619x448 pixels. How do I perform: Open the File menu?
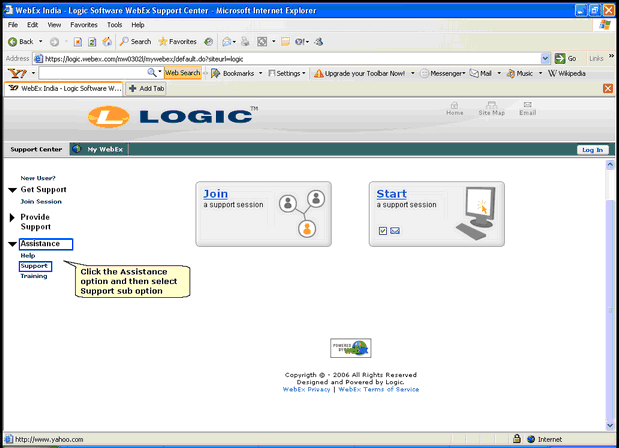(13, 25)
